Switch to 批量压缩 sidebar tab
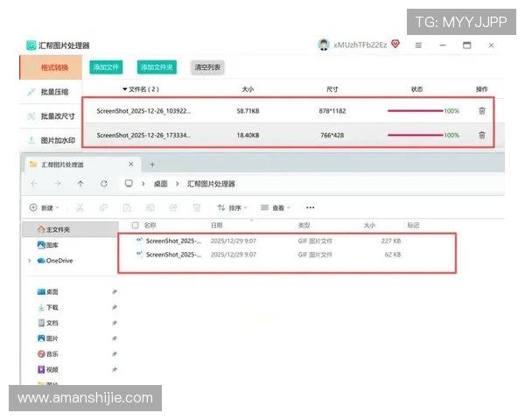The width and height of the screenshot is (525, 420). pyautogui.click(x=51, y=92)
